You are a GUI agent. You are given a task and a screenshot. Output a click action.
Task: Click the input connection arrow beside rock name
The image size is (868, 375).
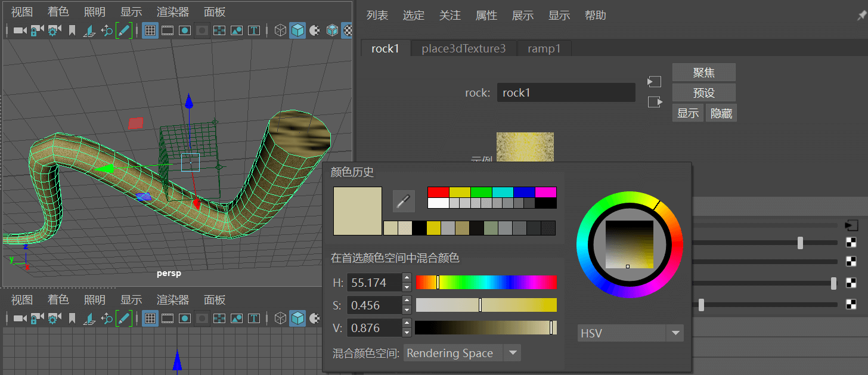coord(655,82)
